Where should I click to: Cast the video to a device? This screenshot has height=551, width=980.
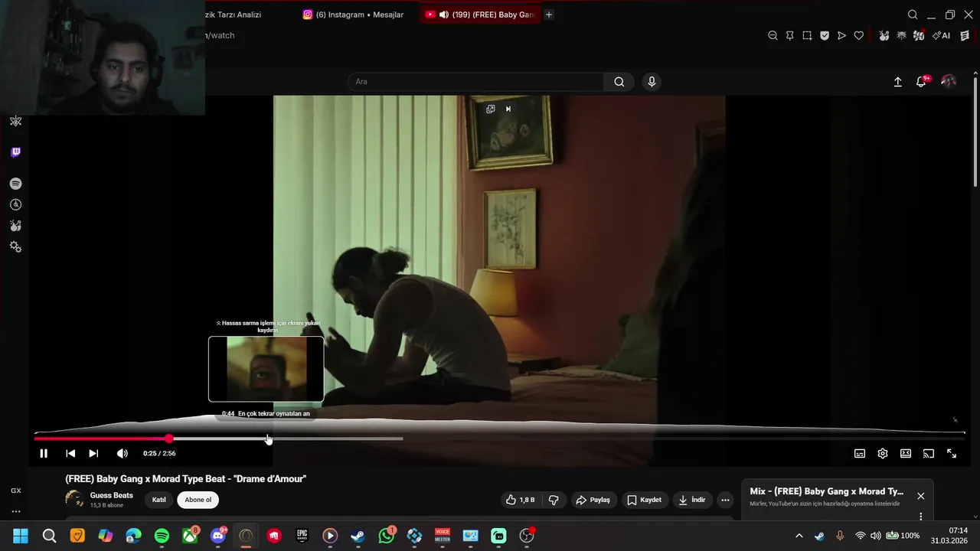point(929,454)
